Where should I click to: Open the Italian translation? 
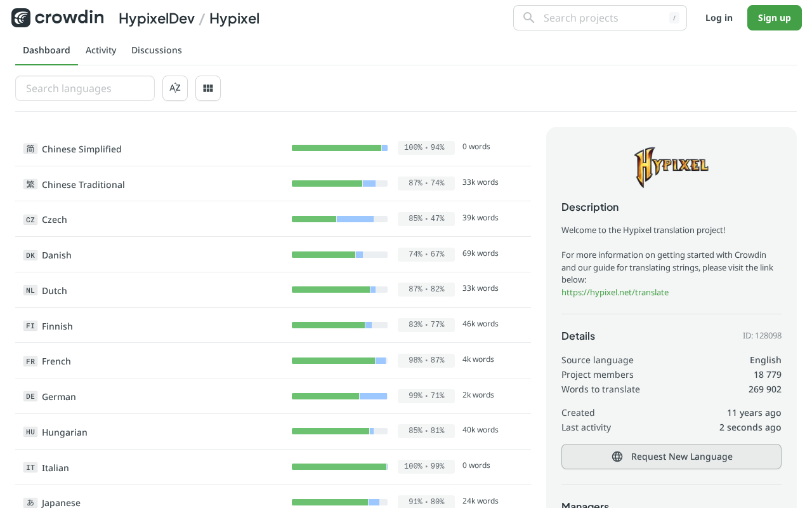pyautogui.click(x=55, y=468)
